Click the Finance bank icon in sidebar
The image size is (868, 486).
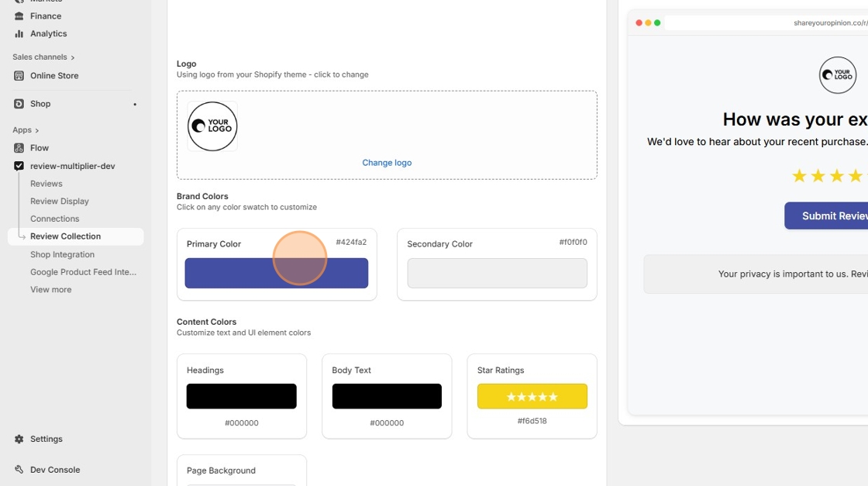19,16
